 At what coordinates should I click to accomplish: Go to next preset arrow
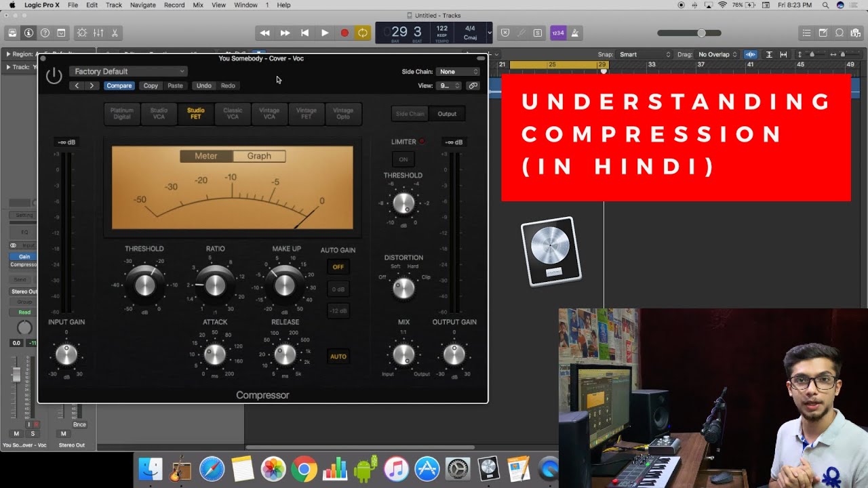[x=92, y=85]
